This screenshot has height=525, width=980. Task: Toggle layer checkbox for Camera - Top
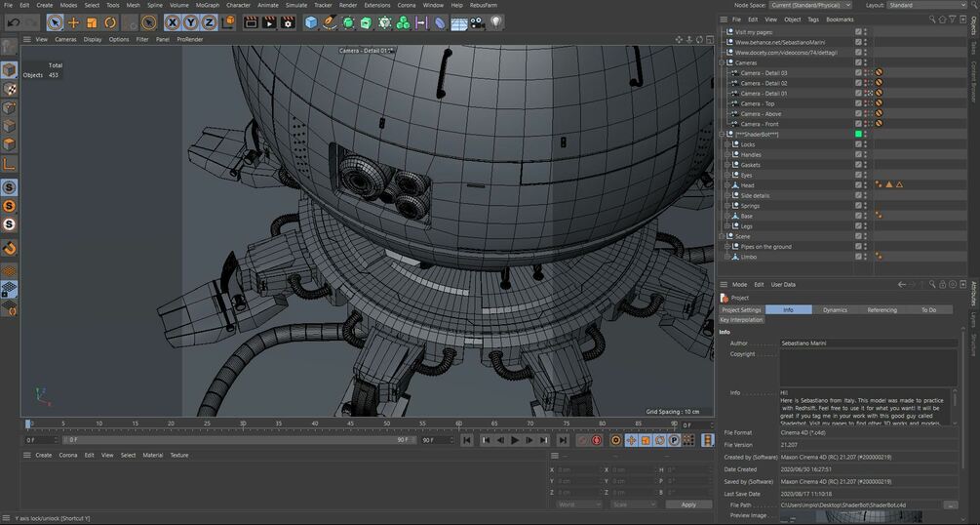pos(858,103)
